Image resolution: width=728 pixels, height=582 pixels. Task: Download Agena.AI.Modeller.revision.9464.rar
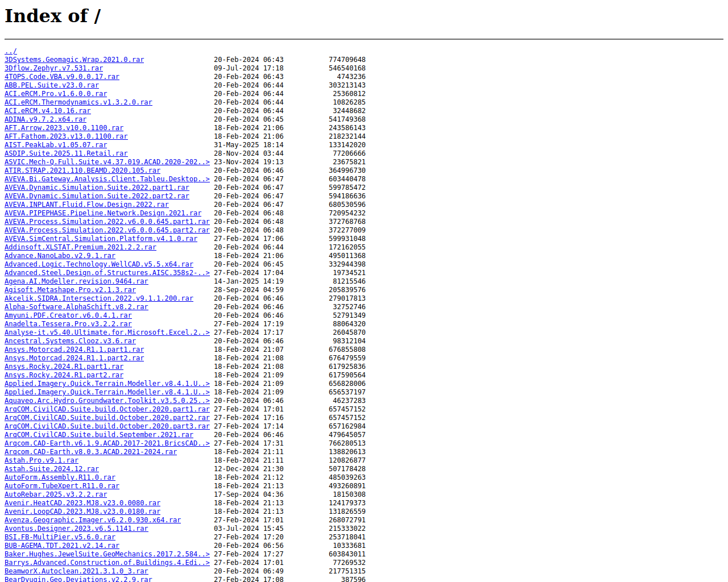coord(76,281)
